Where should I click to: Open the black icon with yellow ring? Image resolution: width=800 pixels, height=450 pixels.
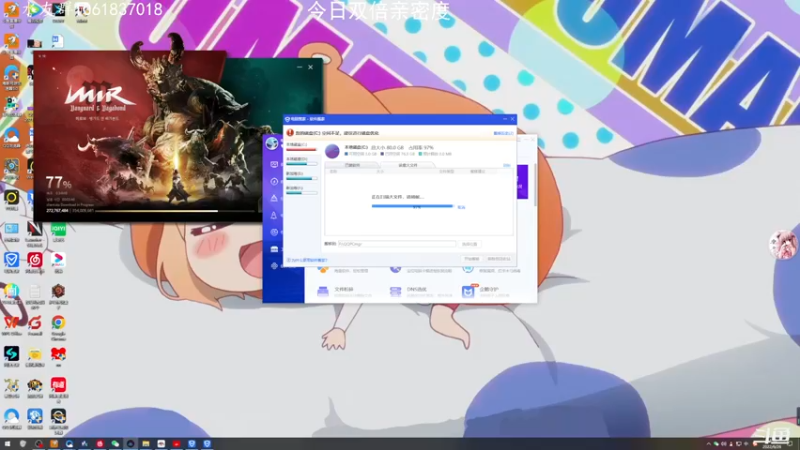click(x=11, y=197)
